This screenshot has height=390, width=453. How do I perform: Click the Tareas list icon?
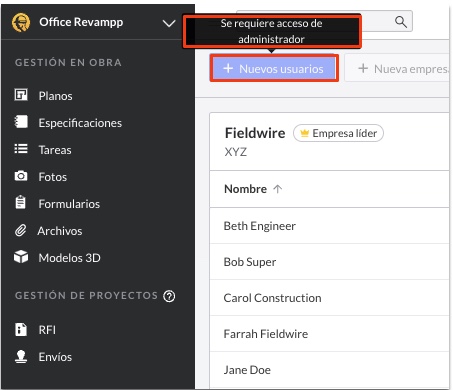tap(21, 149)
